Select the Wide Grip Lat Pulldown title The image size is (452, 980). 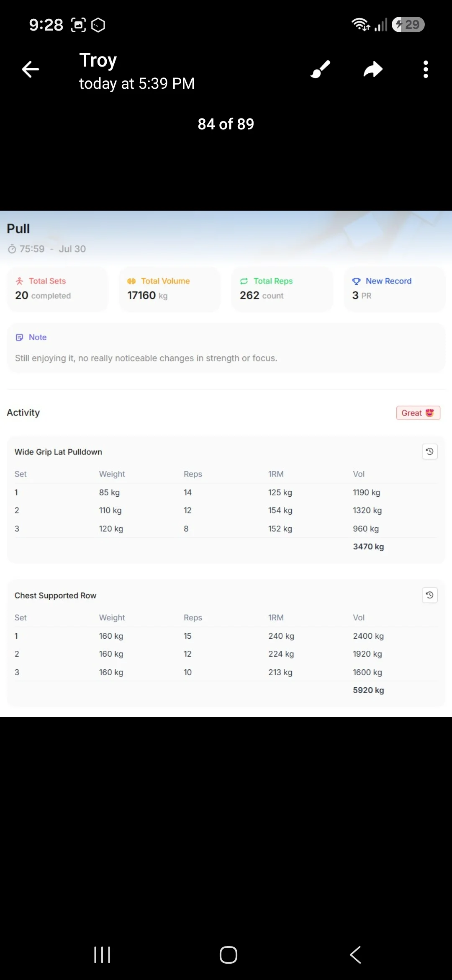tap(58, 452)
